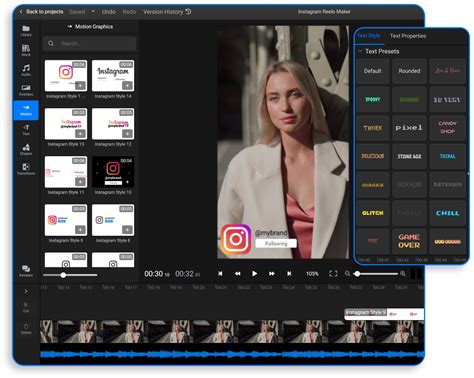Click the timeline zoom-out magnifier
Image resolution: width=474 pixels, height=378 pixels.
click(x=347, y=274)
